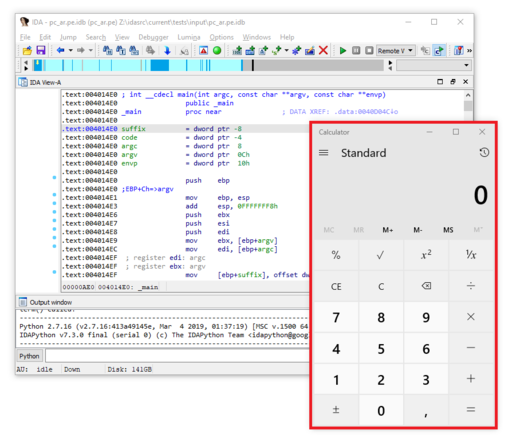Click the cyan navigation band overview
This screenshot has height=438, width=512.
click(x=208, y=65)
